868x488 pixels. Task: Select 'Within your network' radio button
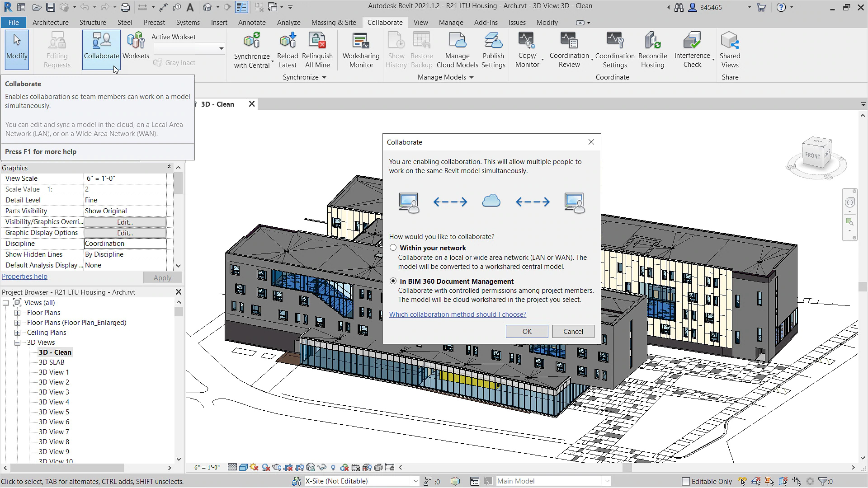pos(392,247)
